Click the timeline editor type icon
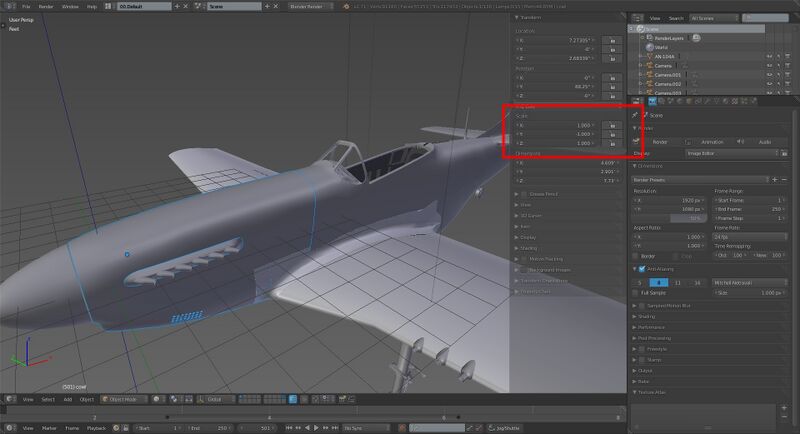This screenshot has width=800, height=434. point(10,428)
